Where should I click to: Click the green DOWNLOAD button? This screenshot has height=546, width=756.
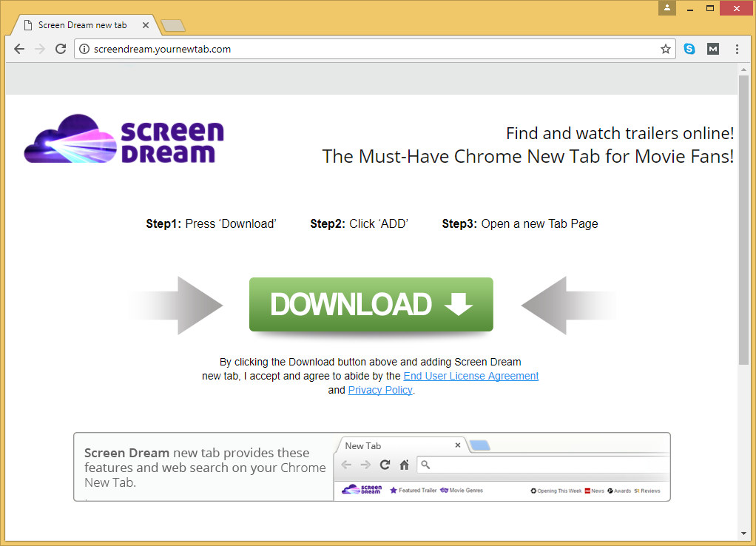(x=371, y=304)
